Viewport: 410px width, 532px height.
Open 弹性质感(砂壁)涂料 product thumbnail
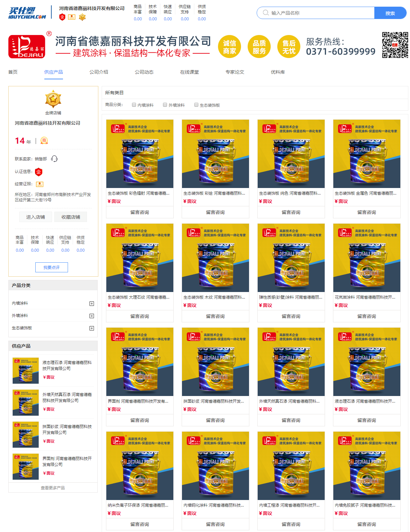click(291, 258)
